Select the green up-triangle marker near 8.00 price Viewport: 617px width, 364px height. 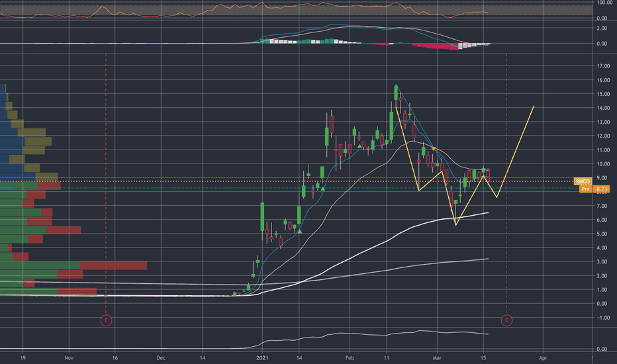tap(323, 189)
